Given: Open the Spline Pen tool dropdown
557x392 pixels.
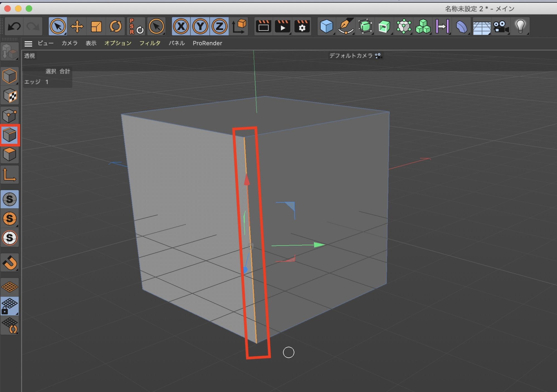Looking at the screenshot, I should pos(346,27).
